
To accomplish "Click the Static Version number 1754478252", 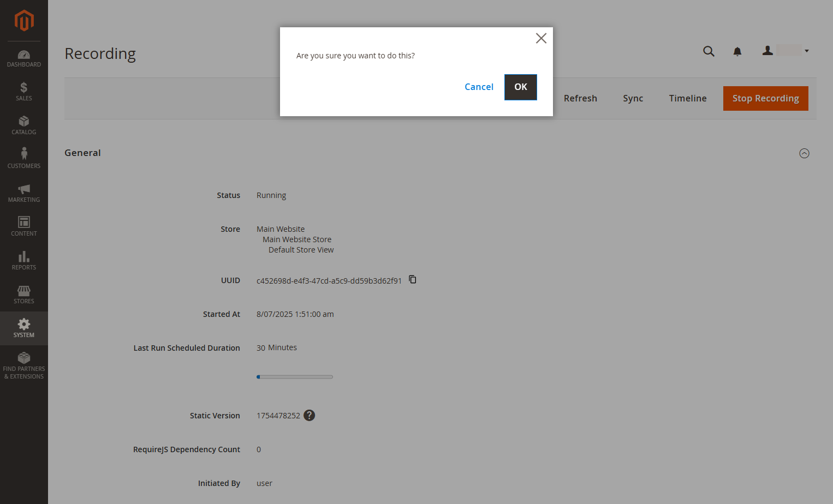I will click(278, 416).
